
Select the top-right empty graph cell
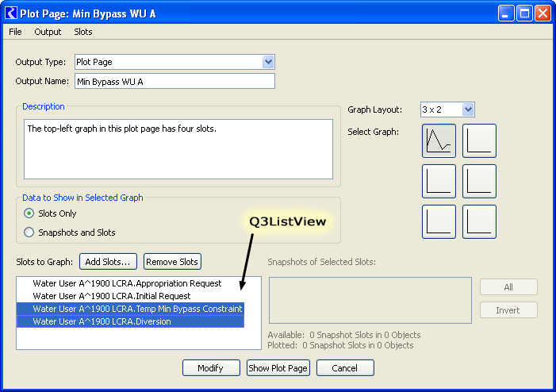point(479,140)
